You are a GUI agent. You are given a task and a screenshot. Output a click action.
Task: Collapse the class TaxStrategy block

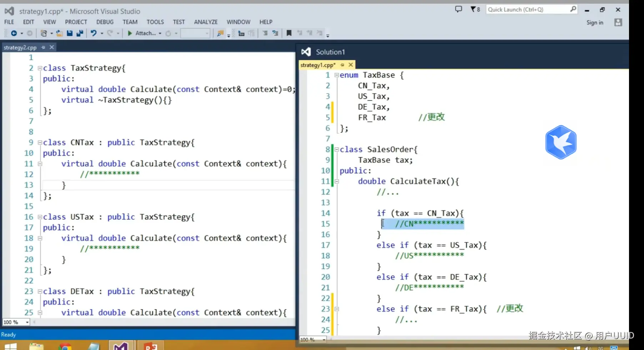[40, 68]
